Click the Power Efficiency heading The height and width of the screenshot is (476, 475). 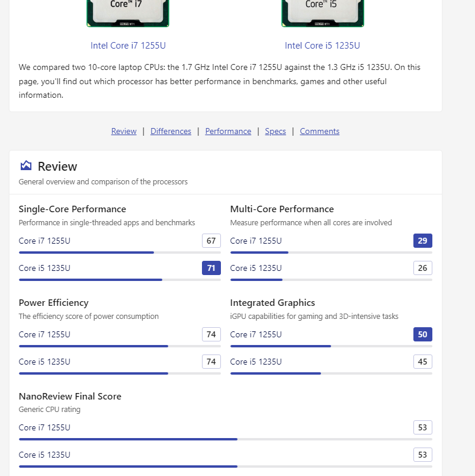click(x=53, y=303)
